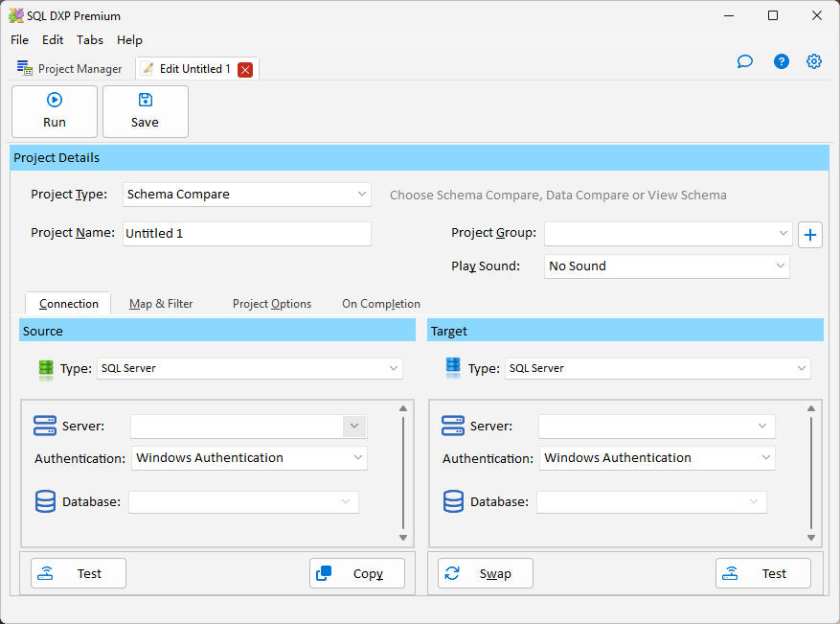This screenshot has width=840, height=624.
Task: Switch to the On Completion tab
Action: pos(381,304)
